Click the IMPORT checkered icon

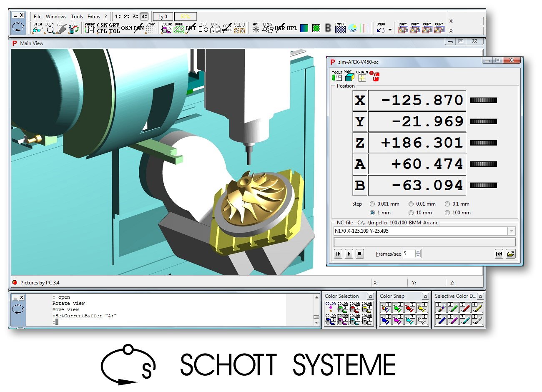point(340,28)
